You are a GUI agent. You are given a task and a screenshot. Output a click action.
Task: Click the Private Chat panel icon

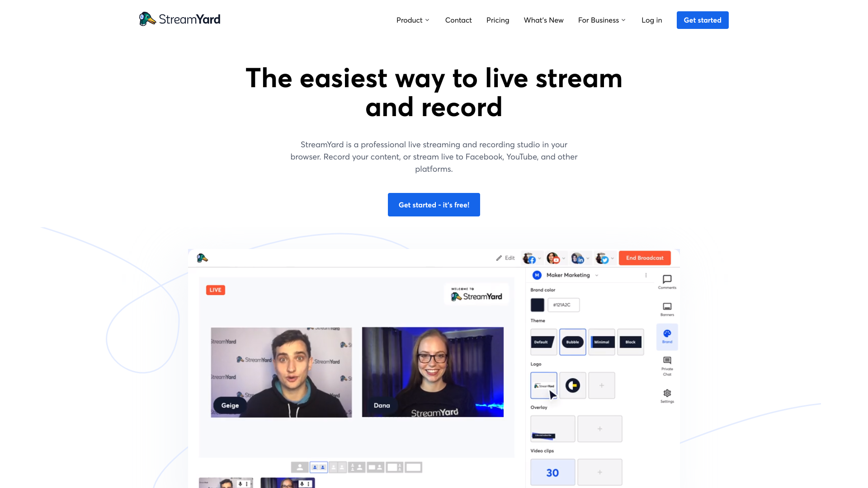667,365
